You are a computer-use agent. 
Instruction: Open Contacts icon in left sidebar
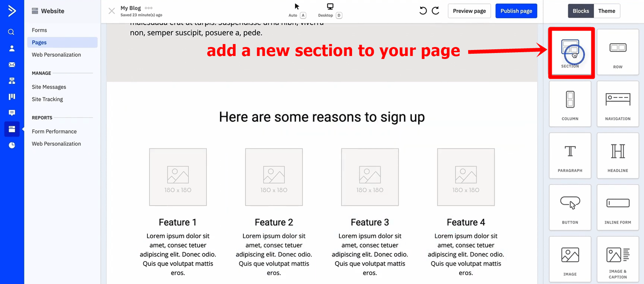point(11,48)
